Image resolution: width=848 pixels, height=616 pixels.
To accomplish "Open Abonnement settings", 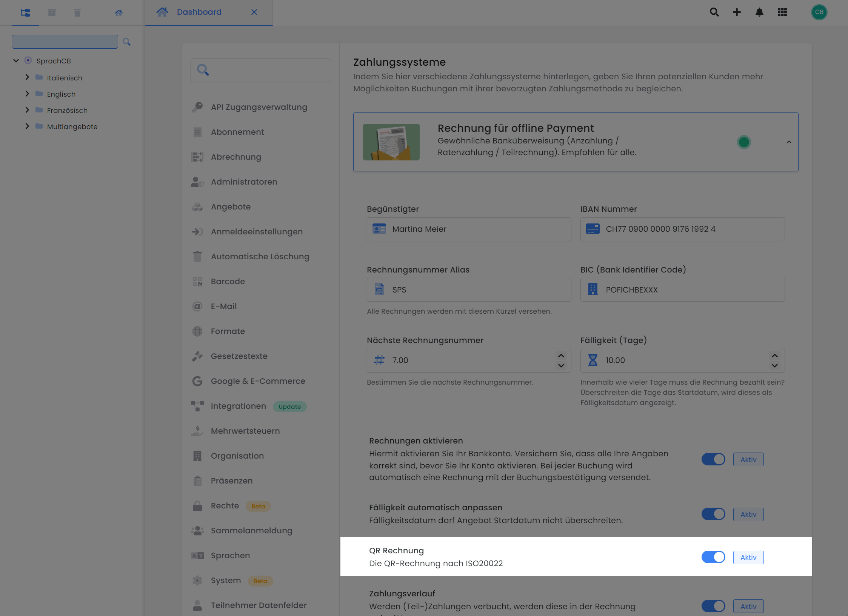I will 237,132.
